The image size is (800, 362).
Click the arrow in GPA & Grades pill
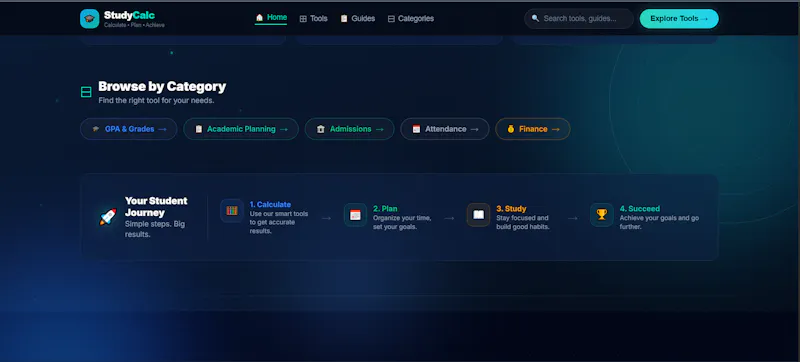point(162,130)
